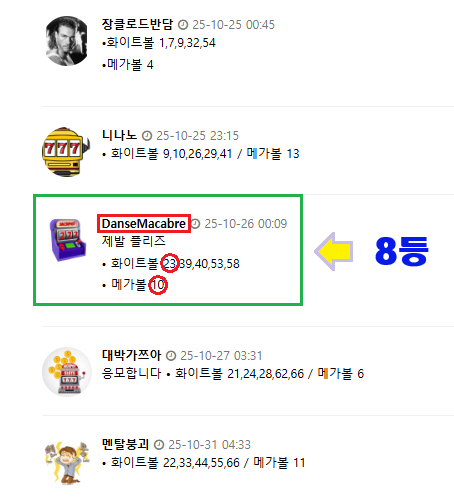This screenshot has width=454, height=503.
Task: Click the clock icon beside 멘탈붕괴
Action: [x=159, y=445]
